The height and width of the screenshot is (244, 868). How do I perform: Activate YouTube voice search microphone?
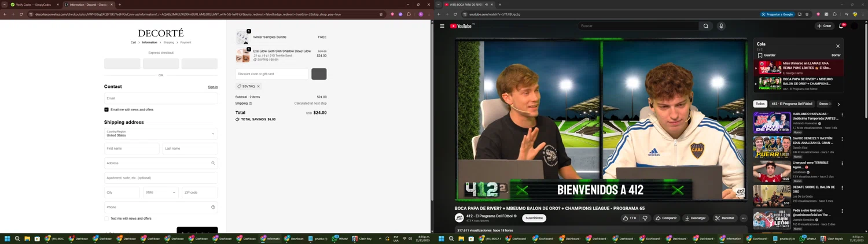coord(721,26)
